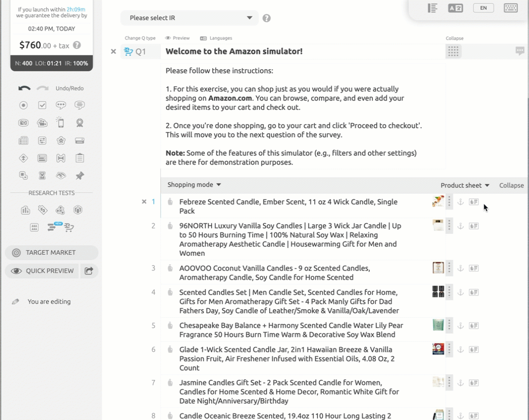
Task: Select the star rating question icon
Action: click(x=61, y=141)
